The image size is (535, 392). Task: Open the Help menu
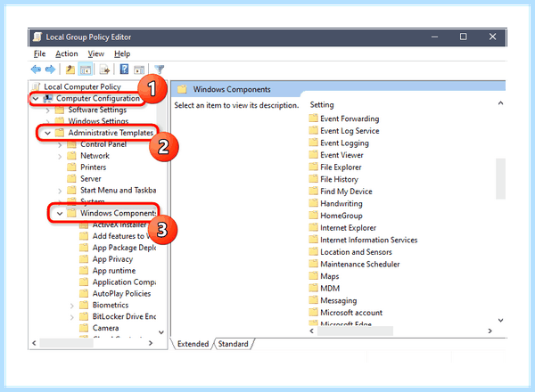(122, 53)
